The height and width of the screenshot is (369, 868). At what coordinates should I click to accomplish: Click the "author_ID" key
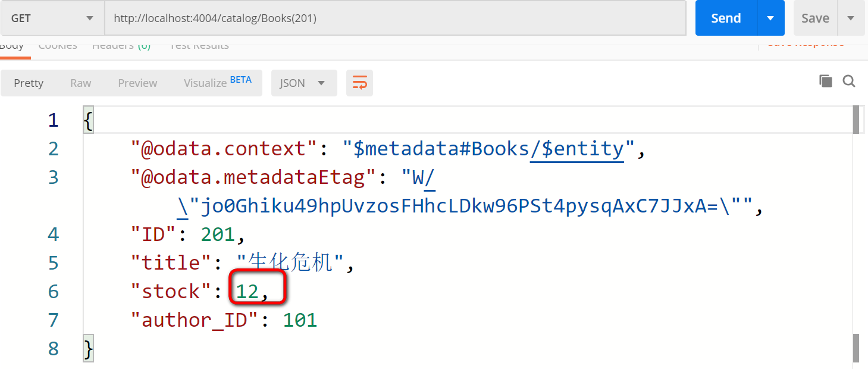point(195,320)
